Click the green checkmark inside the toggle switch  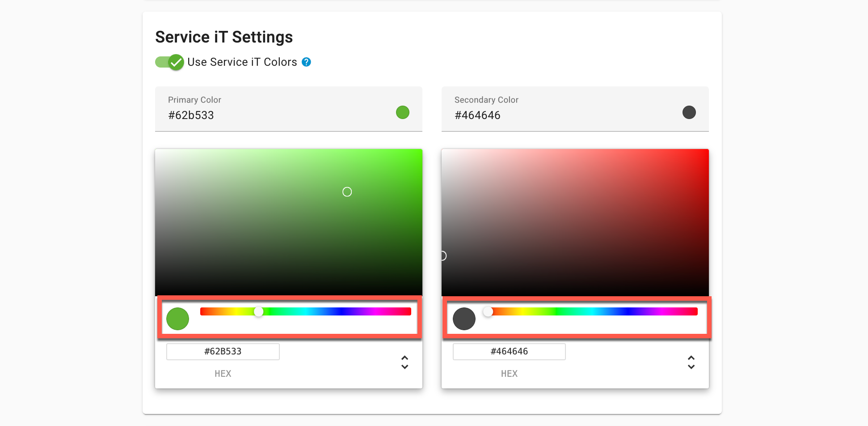click(x=176, y=62)
